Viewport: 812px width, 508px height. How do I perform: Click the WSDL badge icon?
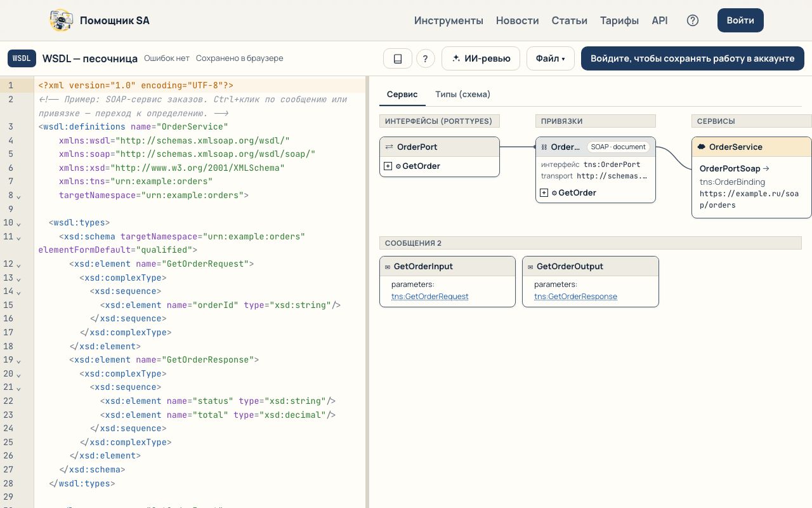click(x=22, y=58)
